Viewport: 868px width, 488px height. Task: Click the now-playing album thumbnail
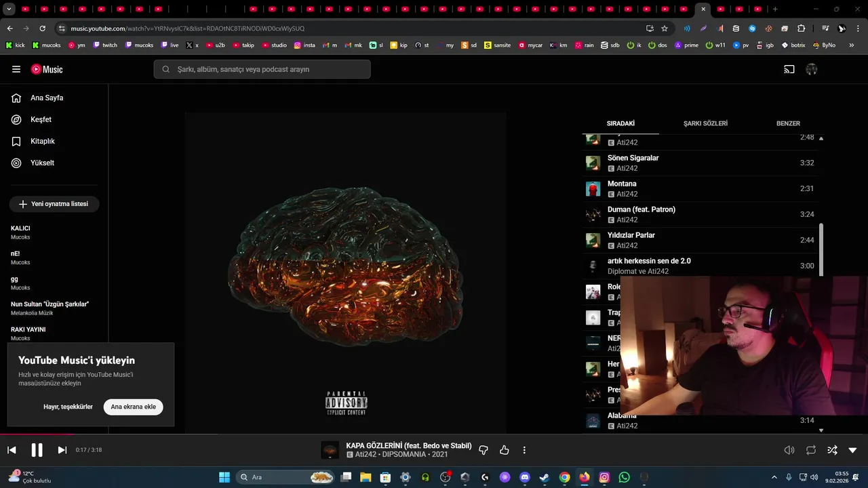click(330, 450)
